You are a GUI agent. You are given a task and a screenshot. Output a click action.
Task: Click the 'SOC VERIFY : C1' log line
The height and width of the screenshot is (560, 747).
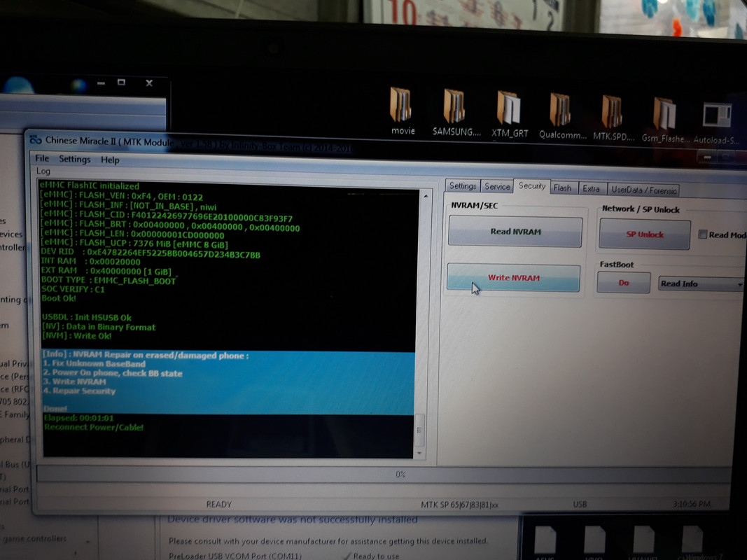click(72, 289)
